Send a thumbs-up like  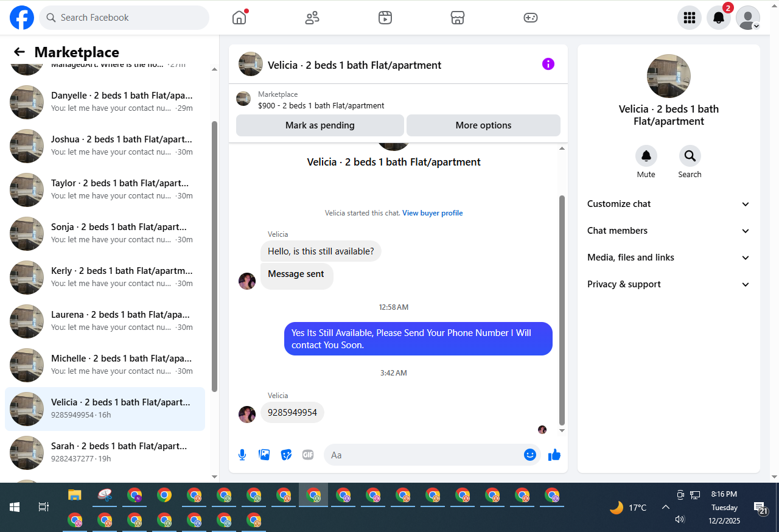(x=554, y=455)
